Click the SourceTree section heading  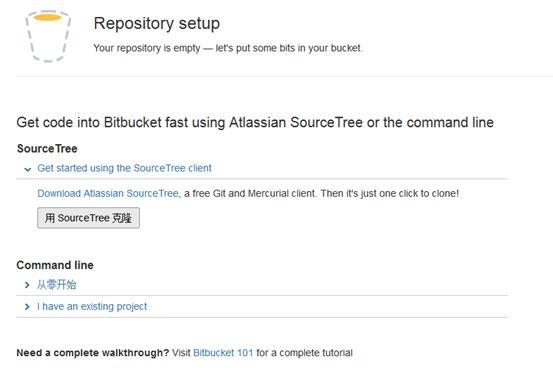point(47,149)
